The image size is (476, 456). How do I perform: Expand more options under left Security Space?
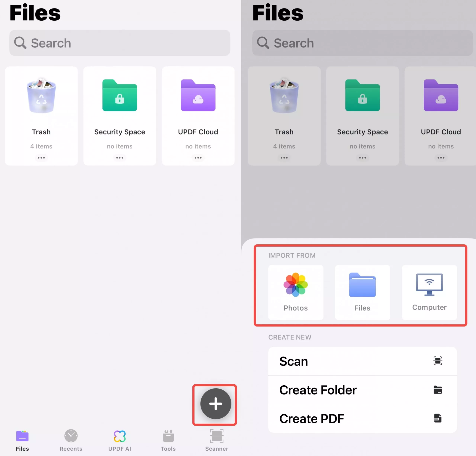tap(120, 158)
